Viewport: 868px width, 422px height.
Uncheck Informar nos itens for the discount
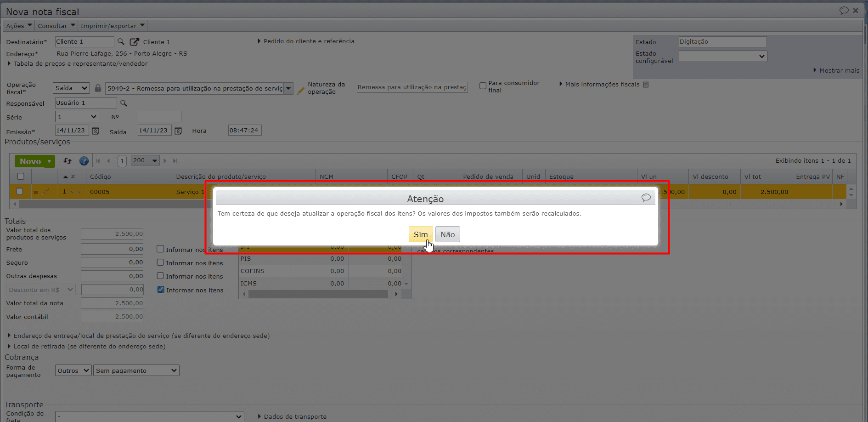(x=161, y=290)
